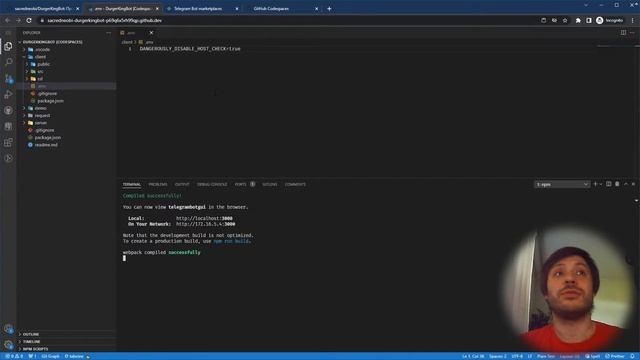Reload the browser page
The height and width of the screenshot is (360, 640).
point(29,20)
